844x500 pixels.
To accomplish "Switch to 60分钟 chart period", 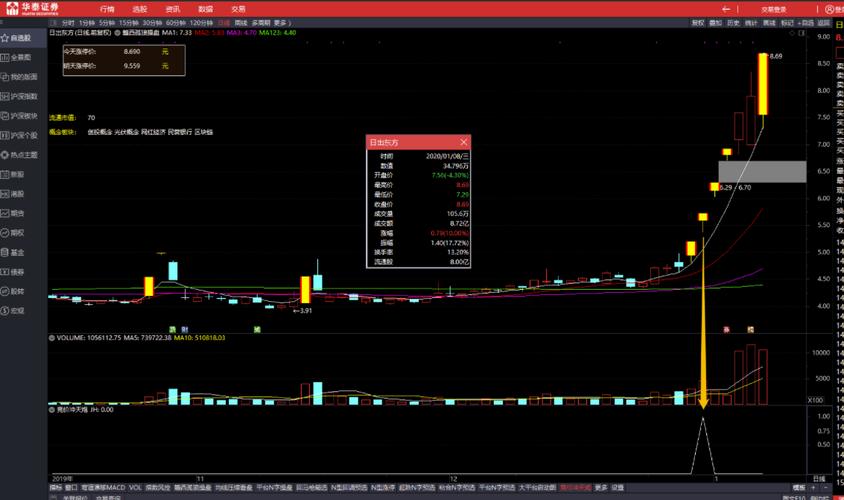I will pyautogui.click(x=175, y=23).
